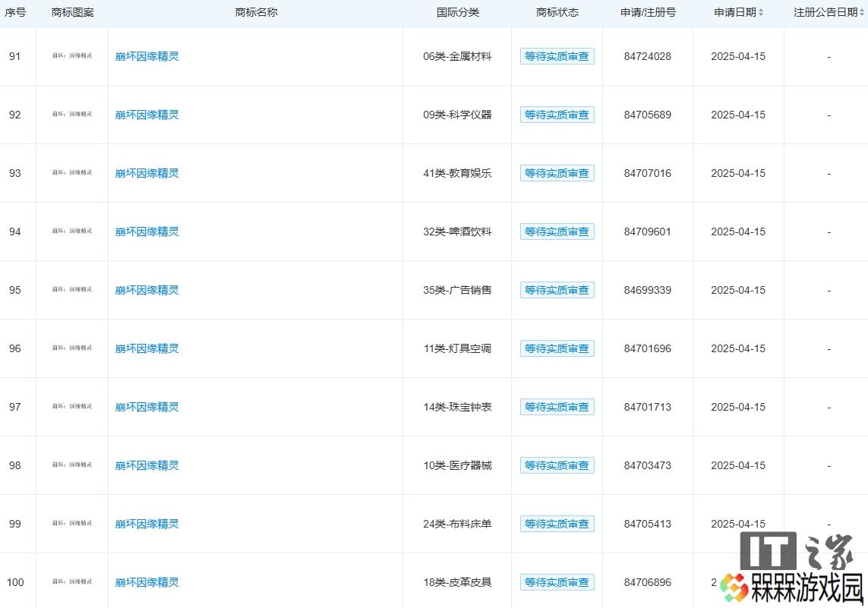Select 41类-教育娱乐 cell
The image size is (868, 608).
(457, 173)
